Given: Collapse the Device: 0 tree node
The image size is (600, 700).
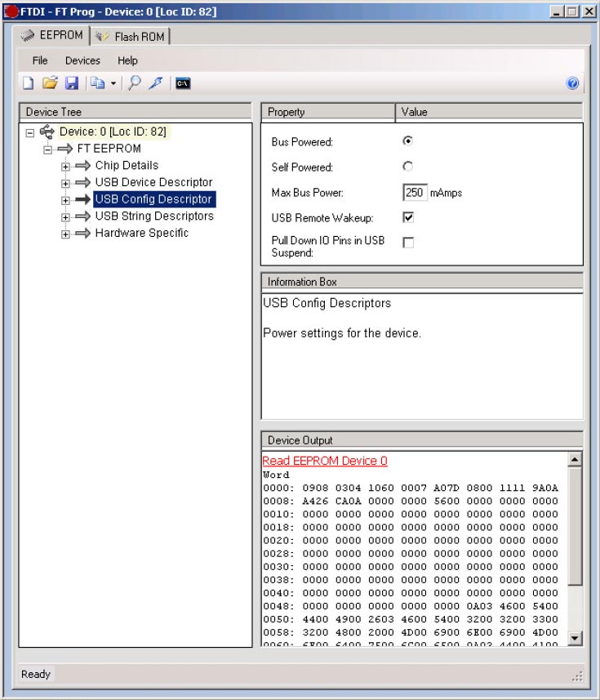Looking at the screenshot, I should click(x=30, y=133).
